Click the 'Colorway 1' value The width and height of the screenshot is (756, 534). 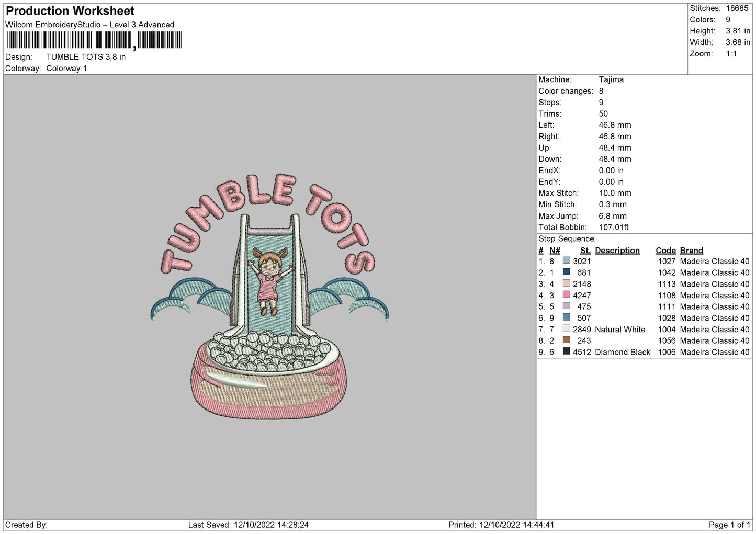click(x=66, y=69)
